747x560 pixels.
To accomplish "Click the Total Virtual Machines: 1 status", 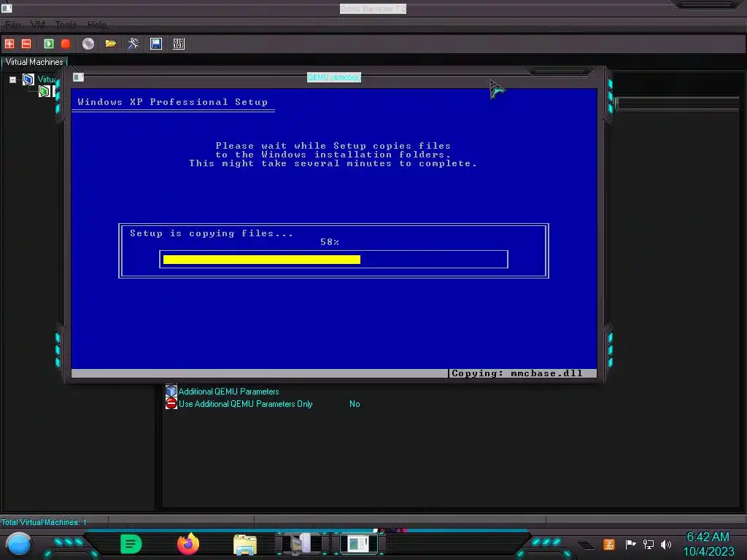I will click(x=44, y=522).
